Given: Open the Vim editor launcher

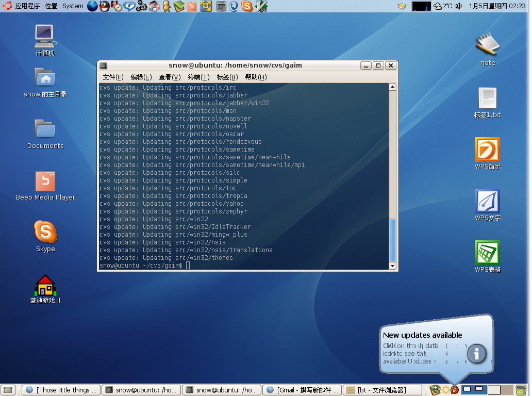Looking at the screenshot, I should [x=261, y=6].
